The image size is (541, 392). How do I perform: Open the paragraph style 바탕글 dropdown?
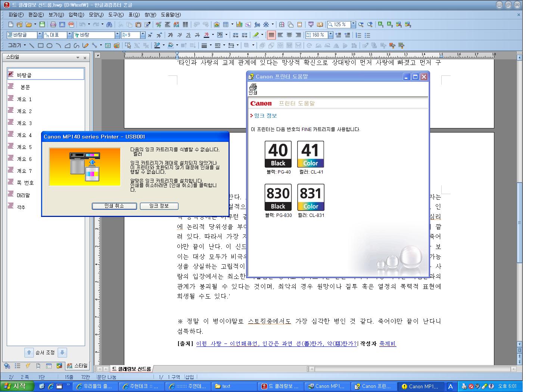pos(40,35)
